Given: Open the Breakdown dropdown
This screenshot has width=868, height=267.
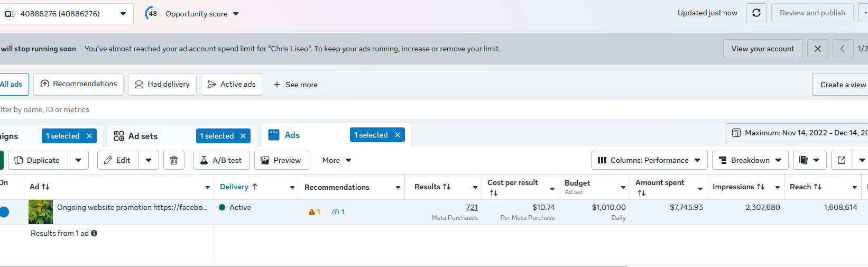Looking at the screenshot, I should coord(750,160).
